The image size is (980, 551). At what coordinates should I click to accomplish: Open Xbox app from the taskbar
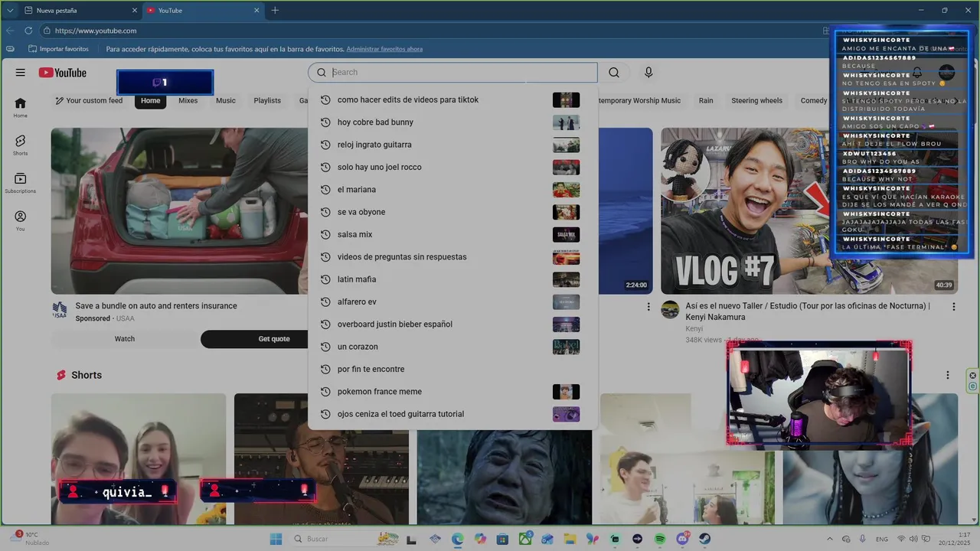pos(525,540)
